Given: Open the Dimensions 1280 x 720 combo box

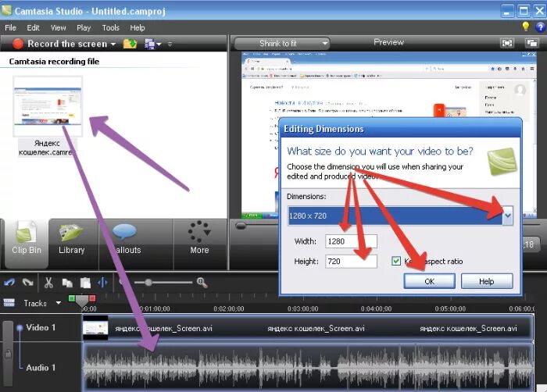Looking at the screenshot, I should 400,216.
